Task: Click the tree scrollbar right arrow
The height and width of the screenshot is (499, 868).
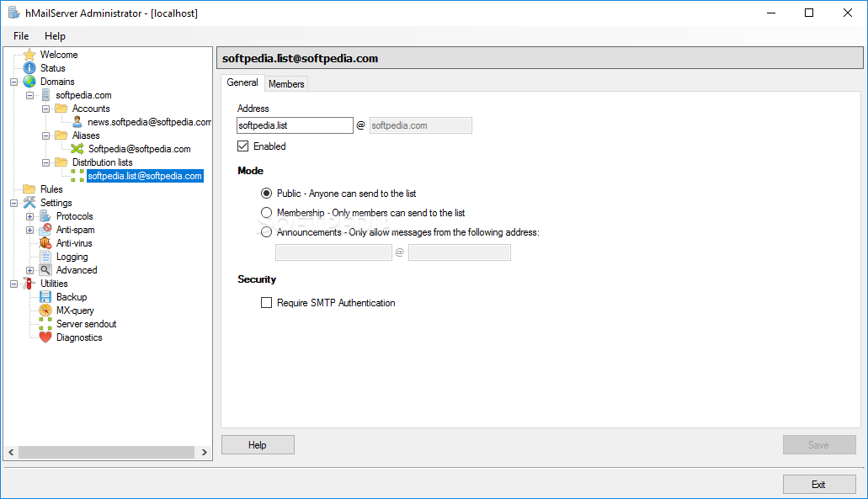Action: point(205,453)
